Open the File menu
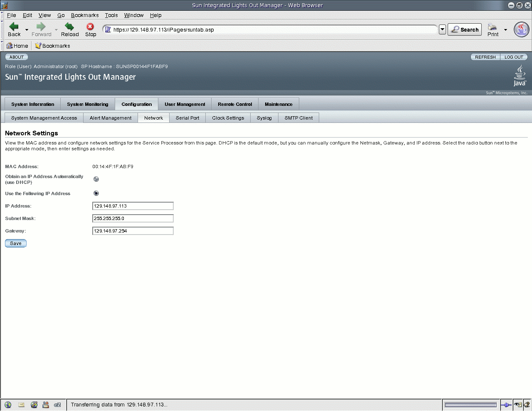 click(12, 15)
